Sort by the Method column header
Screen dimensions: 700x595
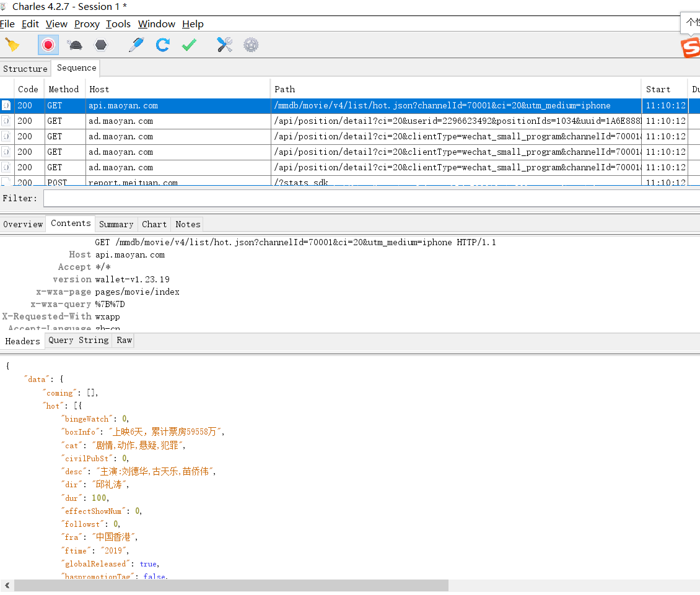(63, 89)
